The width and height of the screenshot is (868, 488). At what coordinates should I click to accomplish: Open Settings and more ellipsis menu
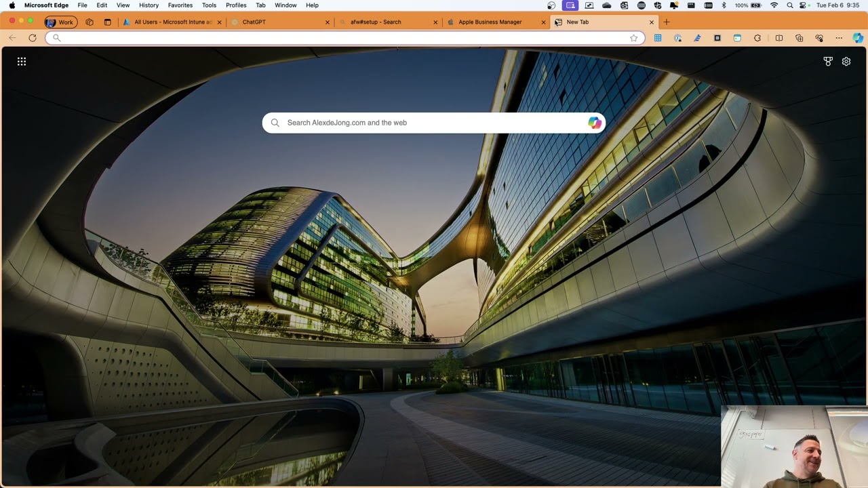click(839, 38)
